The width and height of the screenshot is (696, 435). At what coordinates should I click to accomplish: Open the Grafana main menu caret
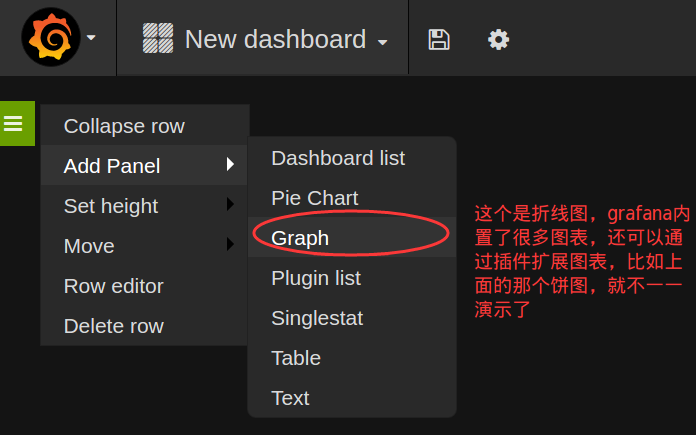point(92,39)
